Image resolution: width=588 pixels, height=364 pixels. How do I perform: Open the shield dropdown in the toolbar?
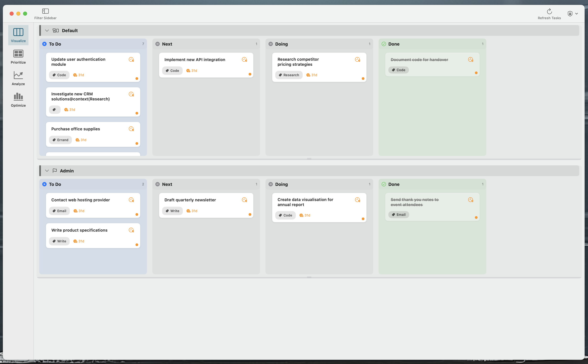tap(573, 13)
